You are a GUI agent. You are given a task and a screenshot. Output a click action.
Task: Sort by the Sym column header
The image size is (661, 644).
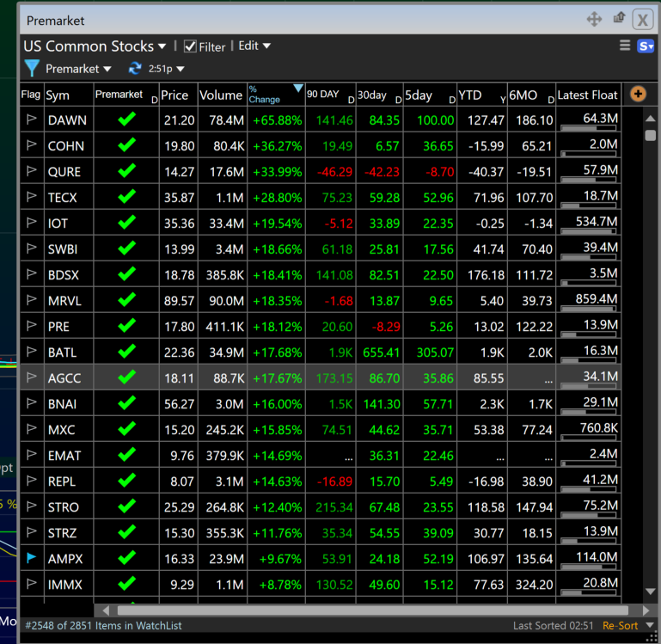68,95
